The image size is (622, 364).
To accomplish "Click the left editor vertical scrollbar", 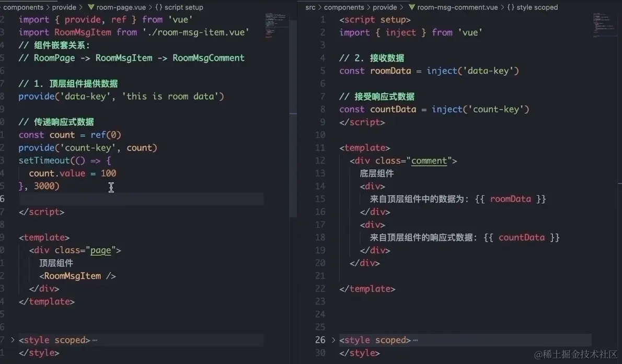I will click(293, 118).
